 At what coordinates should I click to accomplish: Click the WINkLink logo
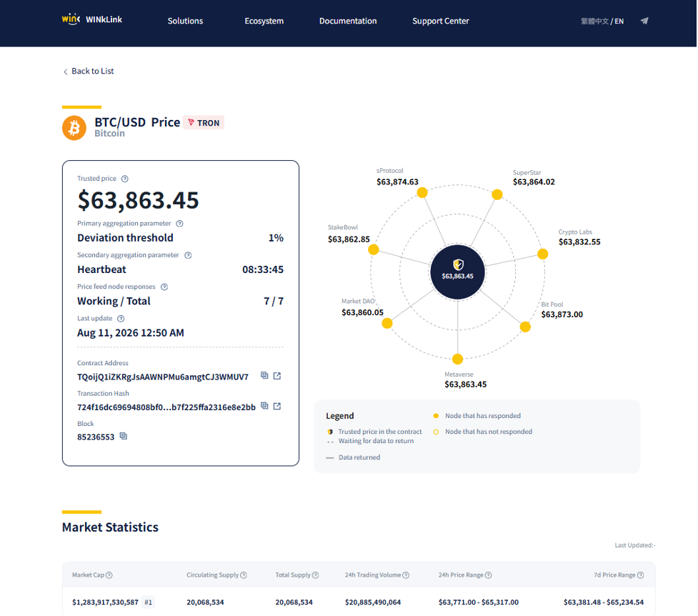[91, 19]
